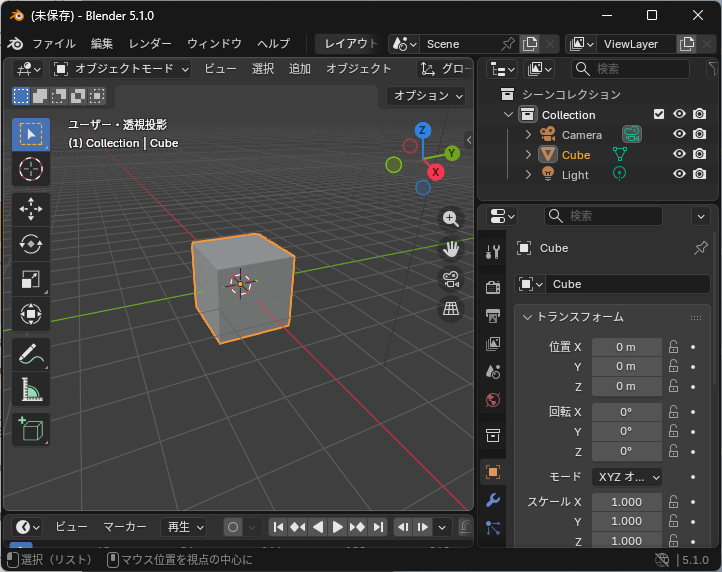
Task: Pick the Measure tool
Action: coord(30,390)
